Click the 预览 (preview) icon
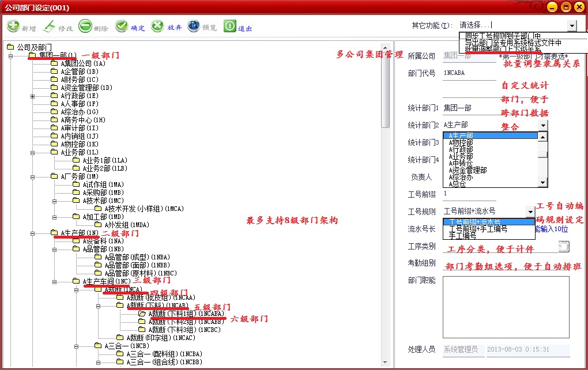This screenshot has height=370, width=588. tap(194, 26)
